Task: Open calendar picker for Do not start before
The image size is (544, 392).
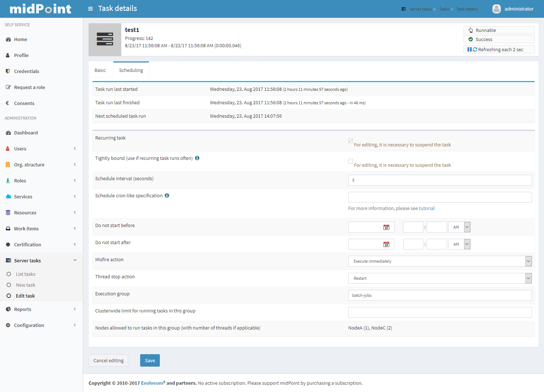Action: coord(386,227)
